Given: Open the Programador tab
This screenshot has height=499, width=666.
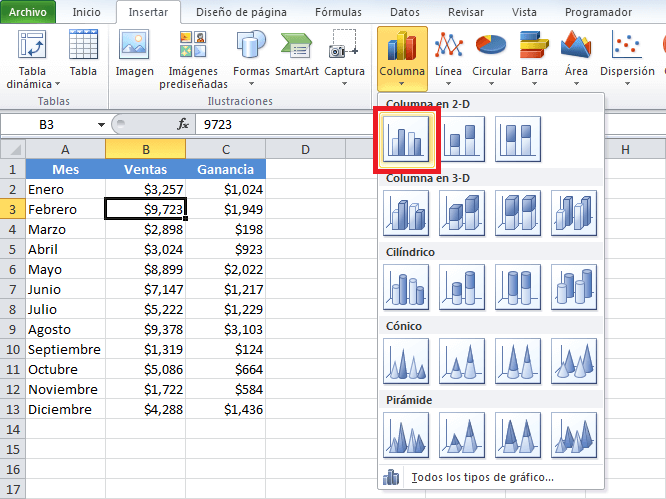Looking at the screenshot, I should coord(598,12).
